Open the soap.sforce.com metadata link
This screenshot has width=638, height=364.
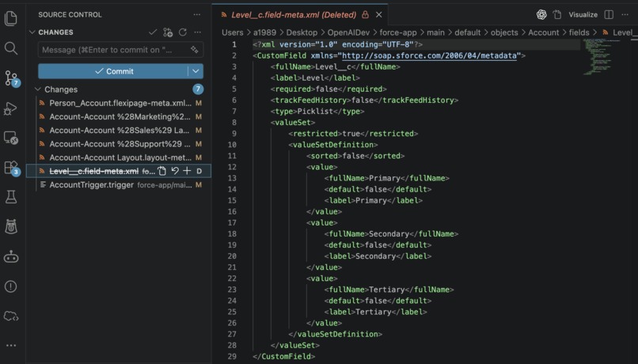(x=429, y=55)
